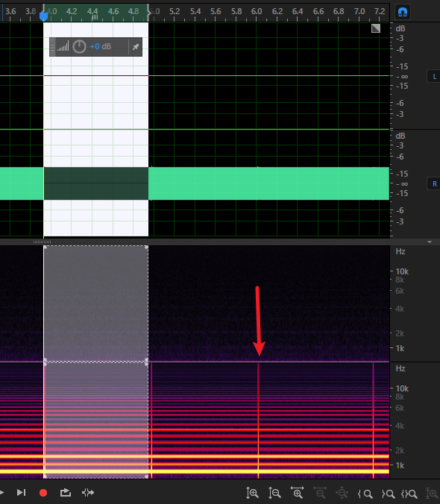The height and width of the screenshot is (504, 440).
Task: Zoom in time icon
Action: coord(298,493)
